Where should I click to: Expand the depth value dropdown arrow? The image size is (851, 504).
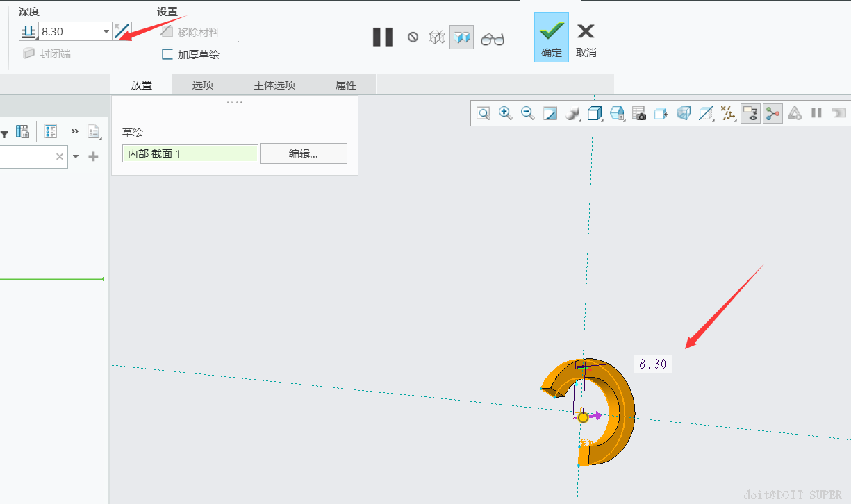[106, 31]
